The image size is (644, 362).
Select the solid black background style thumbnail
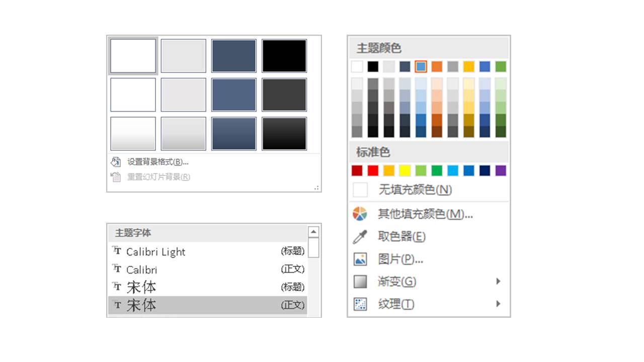pos(284,56)
